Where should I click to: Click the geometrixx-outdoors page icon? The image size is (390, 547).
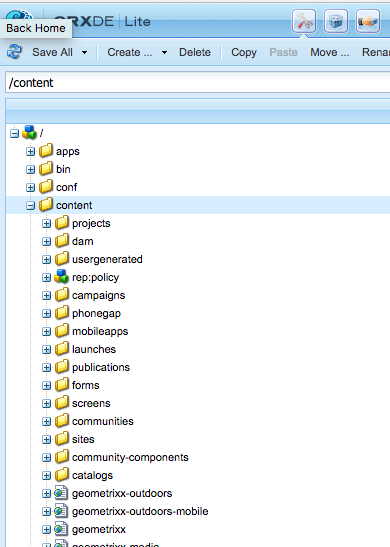point(61,493)
